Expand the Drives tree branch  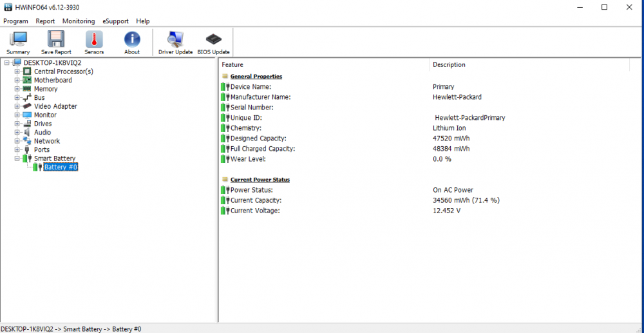click(x=17, y=124)
